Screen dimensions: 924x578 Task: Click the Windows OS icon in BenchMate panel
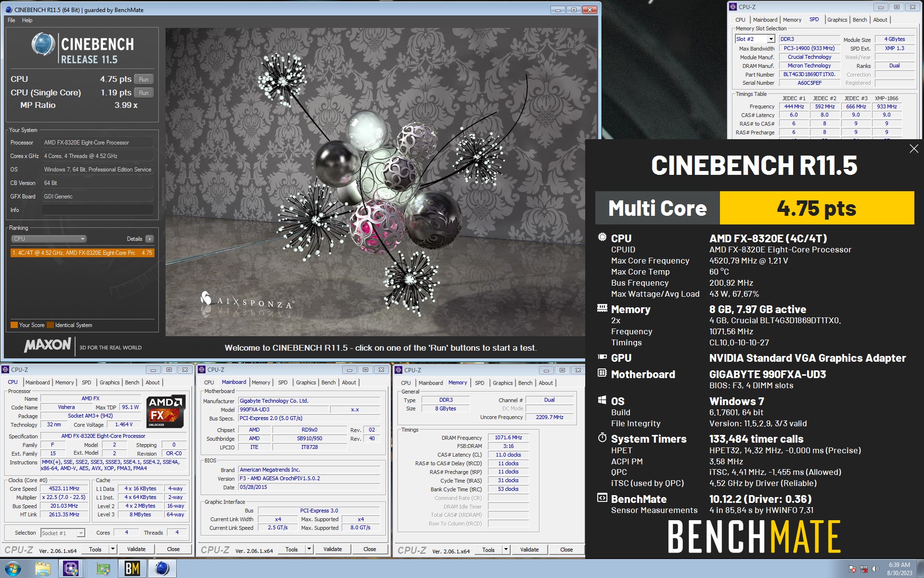pyautogui.click(x=602, y=400)
